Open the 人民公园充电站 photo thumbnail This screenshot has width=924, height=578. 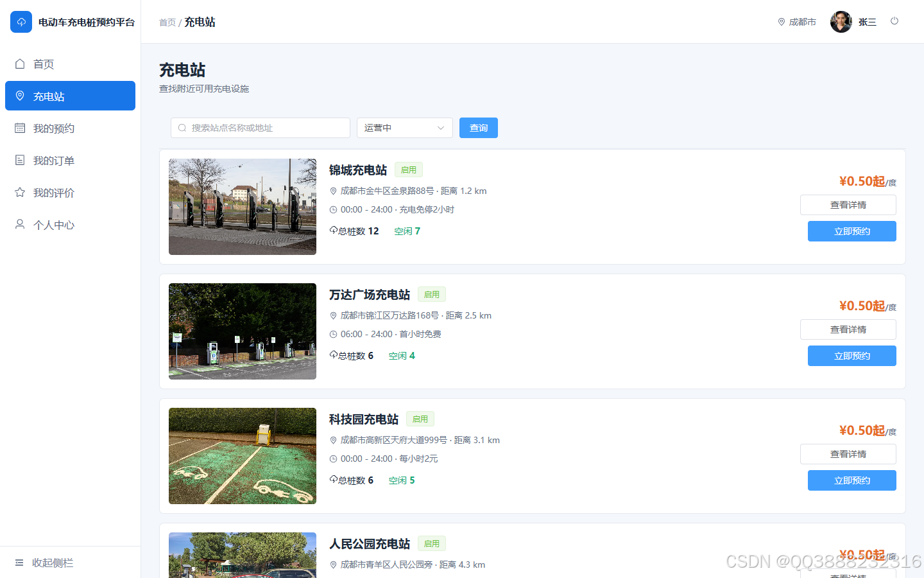click(x=243, y=555)
